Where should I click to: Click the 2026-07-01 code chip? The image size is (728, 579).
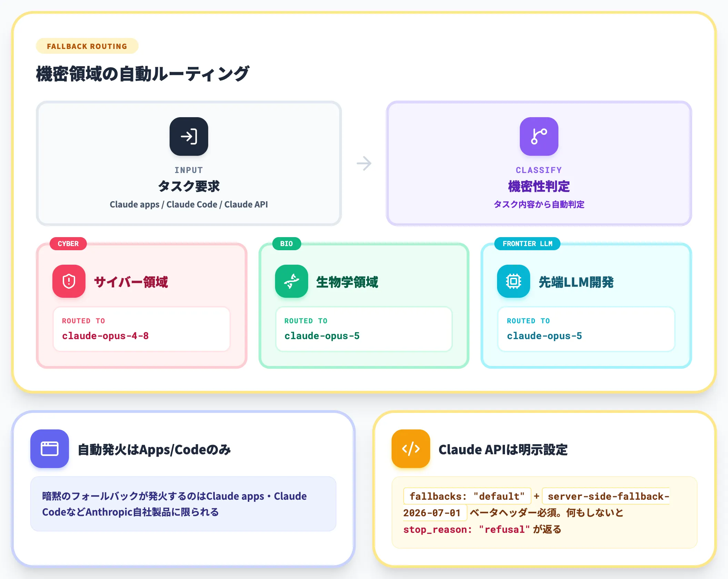435,513
